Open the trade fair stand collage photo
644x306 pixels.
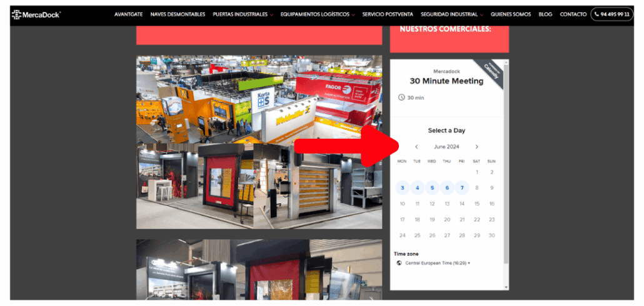click(x=259, y=142)
